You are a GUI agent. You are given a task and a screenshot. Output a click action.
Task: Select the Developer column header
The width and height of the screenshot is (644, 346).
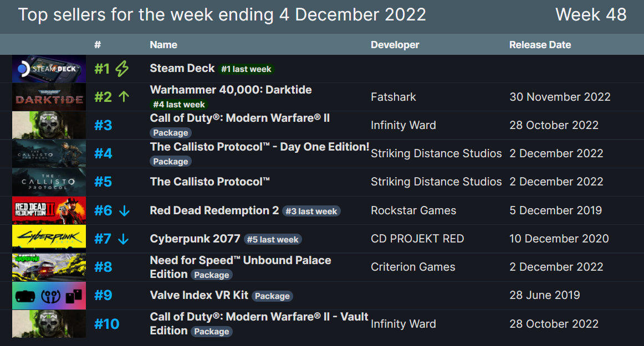395,45
